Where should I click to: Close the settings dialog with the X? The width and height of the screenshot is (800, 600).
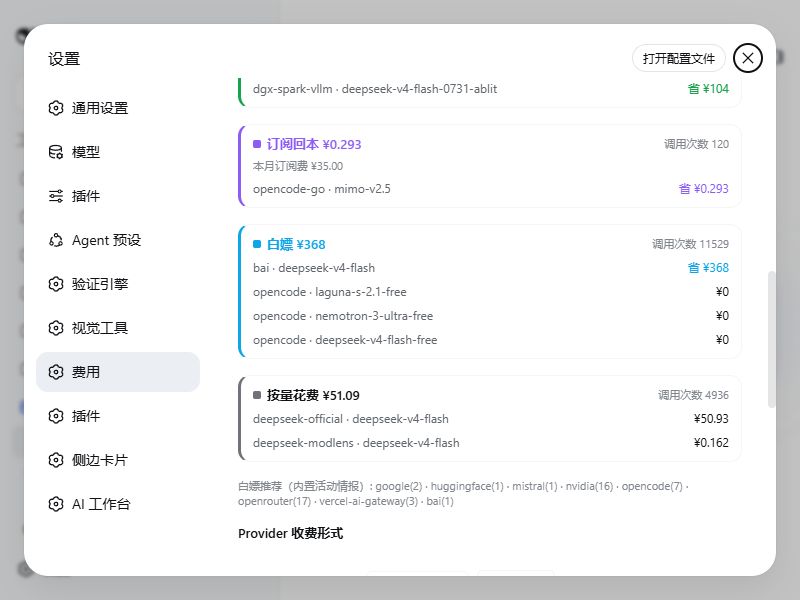pos(748,58)
